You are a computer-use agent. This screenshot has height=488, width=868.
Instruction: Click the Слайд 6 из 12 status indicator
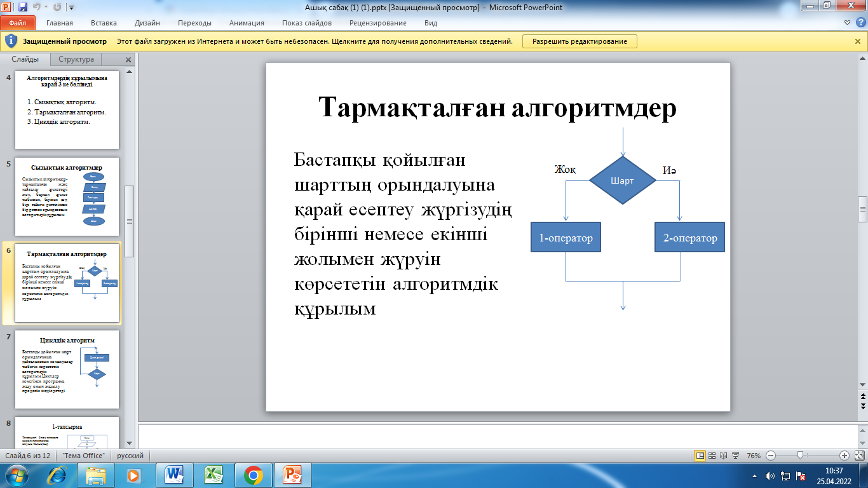point(28,456)
